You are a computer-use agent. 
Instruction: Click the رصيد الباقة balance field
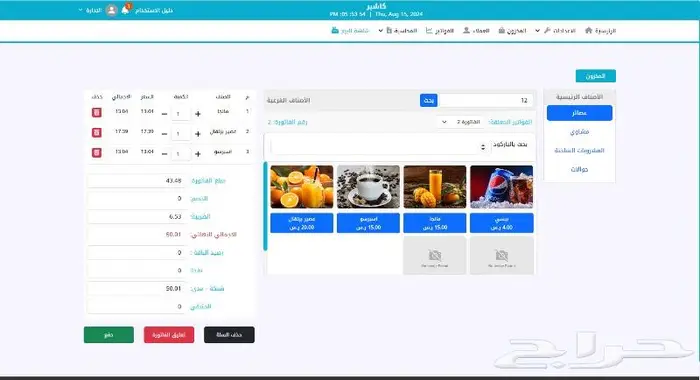click(x=136, y=253)
